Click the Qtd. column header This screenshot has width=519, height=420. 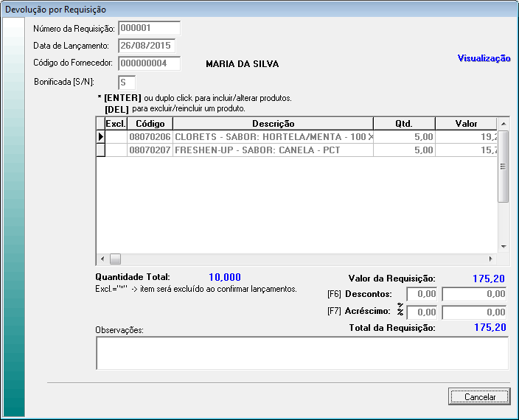(x=404, y=124)
